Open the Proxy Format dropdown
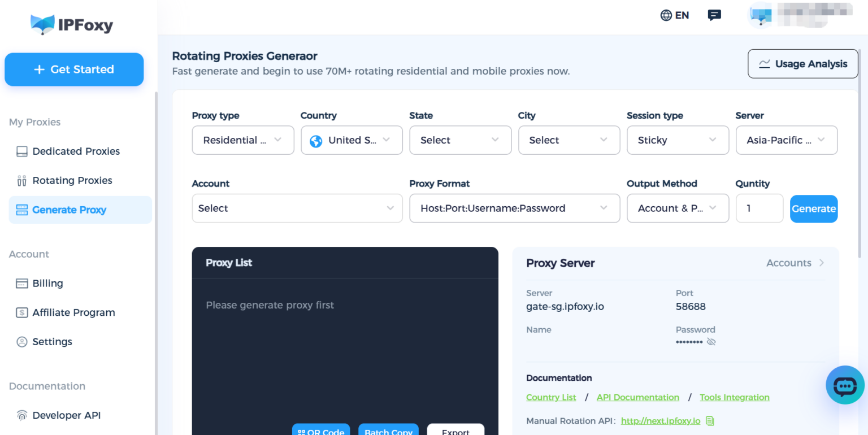The width and height of the screenshot is (868, 435). (514, 208)
